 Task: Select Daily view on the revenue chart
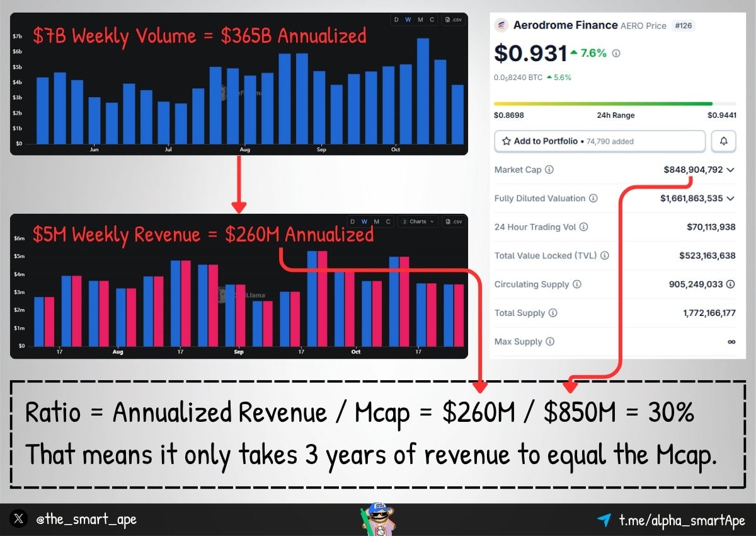(x=352, y=221)
